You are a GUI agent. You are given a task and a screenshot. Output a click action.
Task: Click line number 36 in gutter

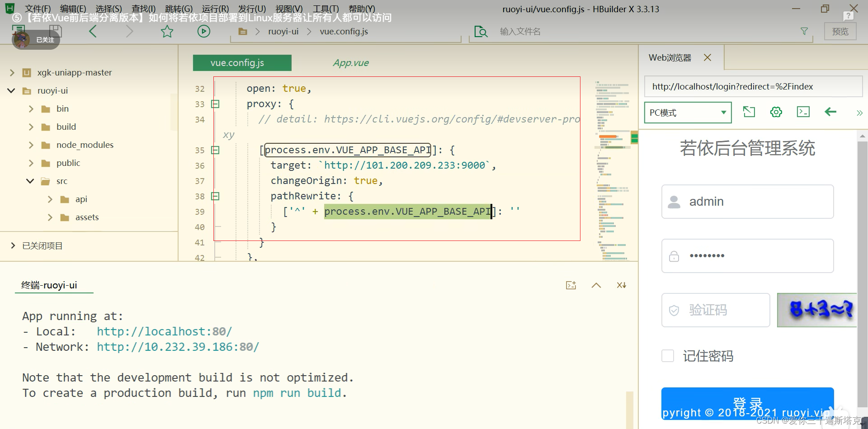click(200, 166)
